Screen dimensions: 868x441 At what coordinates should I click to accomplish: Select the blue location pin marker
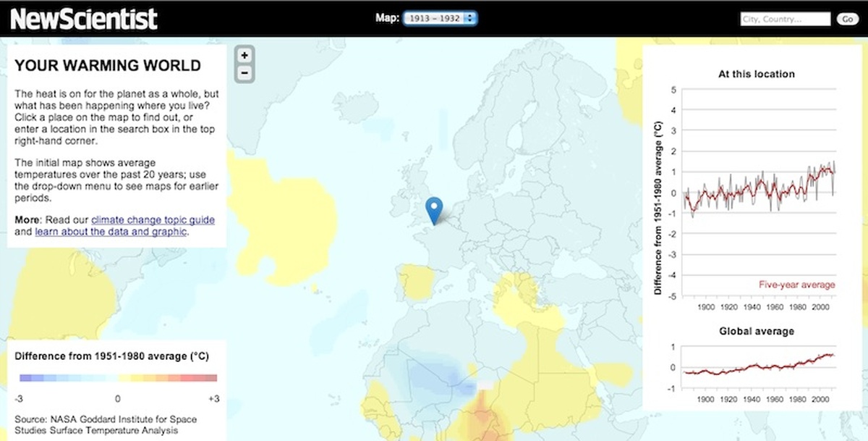pos(434,211)
